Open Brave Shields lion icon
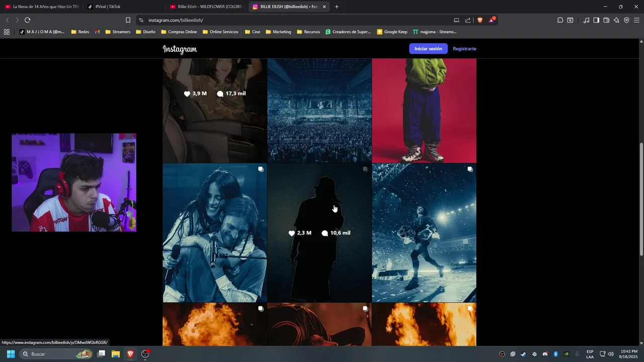 pyautogui.click(x=480, y=20)
